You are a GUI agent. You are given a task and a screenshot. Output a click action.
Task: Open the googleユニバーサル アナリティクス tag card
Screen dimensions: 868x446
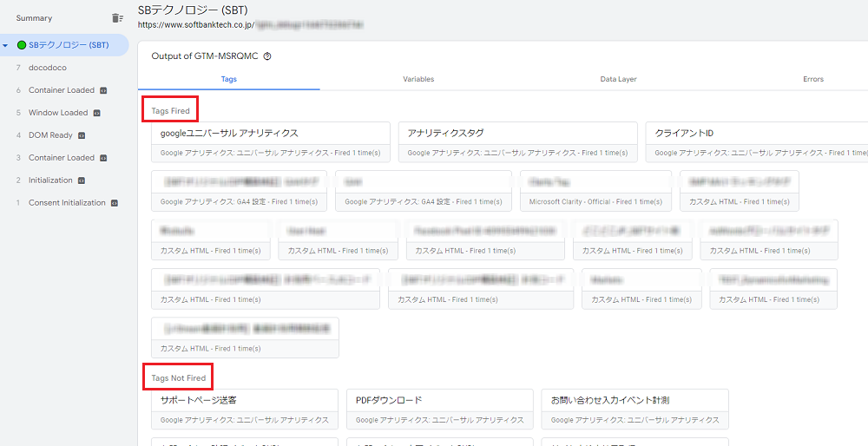271,142
